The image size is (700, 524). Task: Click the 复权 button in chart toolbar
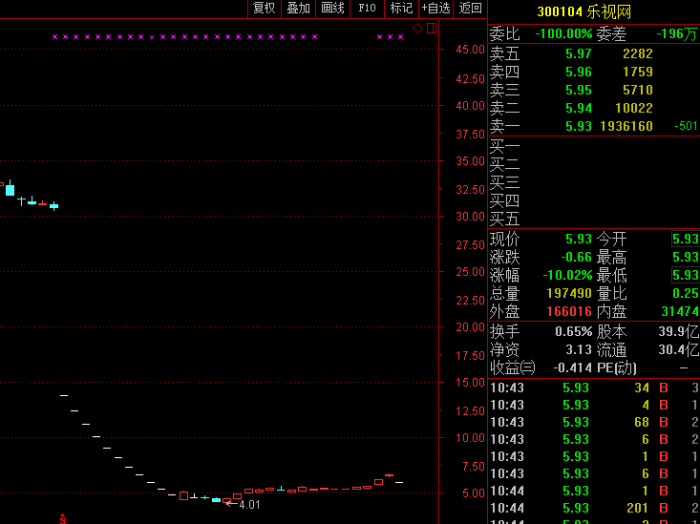264,8
